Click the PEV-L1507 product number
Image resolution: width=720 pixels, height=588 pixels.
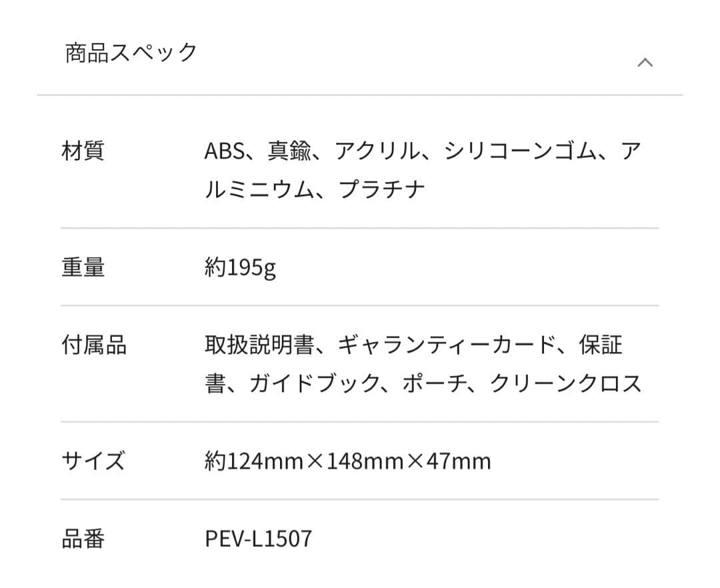coord(258,539)
